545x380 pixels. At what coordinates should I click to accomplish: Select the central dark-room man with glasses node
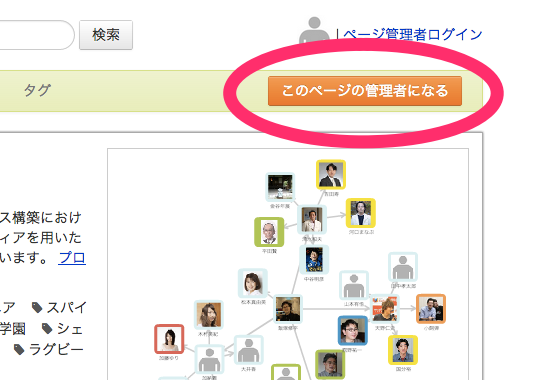click(288, 309)
